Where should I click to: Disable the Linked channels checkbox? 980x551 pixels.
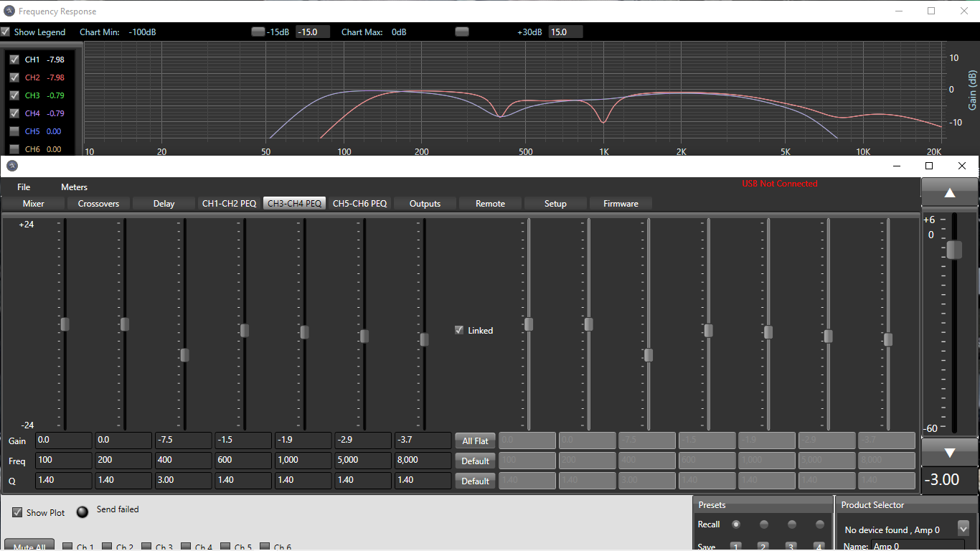pos(459,330)
